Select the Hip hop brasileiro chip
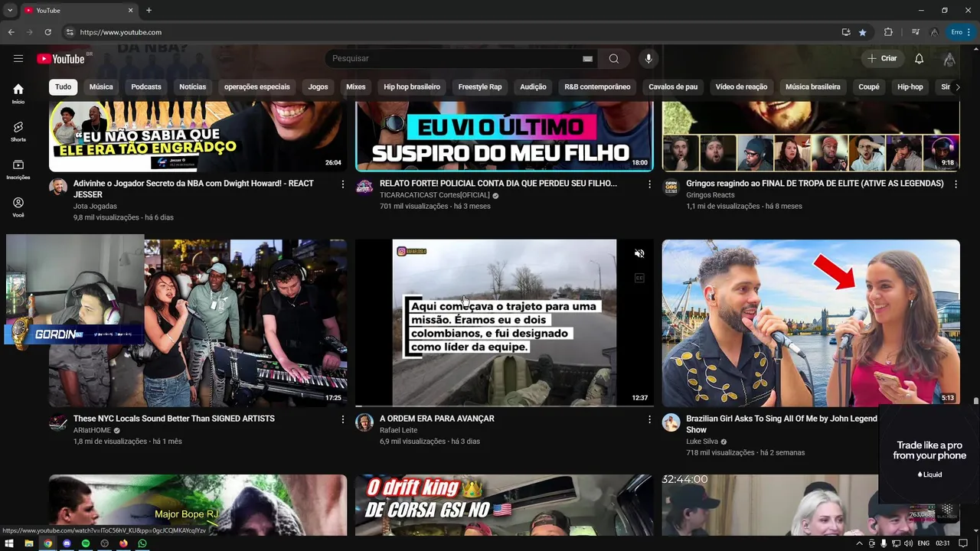 412,87
